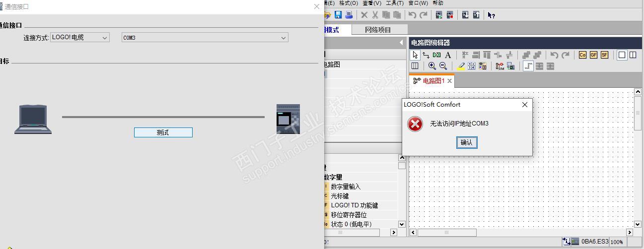
Task: Click the status bar info icon beside device
Action: (566, 242)
